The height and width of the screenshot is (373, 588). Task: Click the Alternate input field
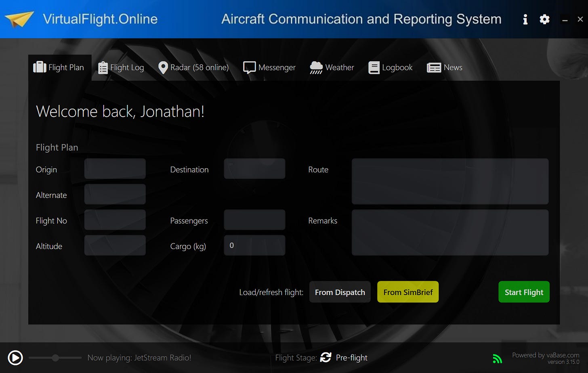115,194
